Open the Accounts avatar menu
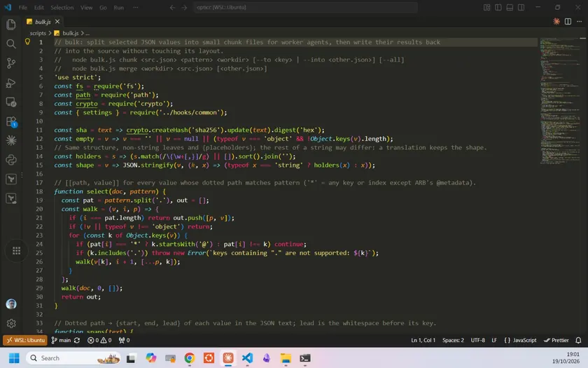588x368 pixels. (11, 304)
